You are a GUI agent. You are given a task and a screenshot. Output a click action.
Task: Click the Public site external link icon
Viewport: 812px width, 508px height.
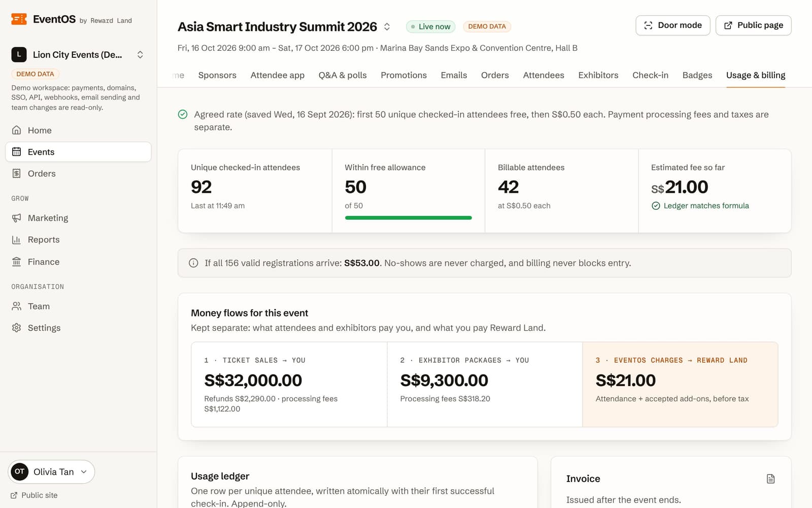pos(14,495)
